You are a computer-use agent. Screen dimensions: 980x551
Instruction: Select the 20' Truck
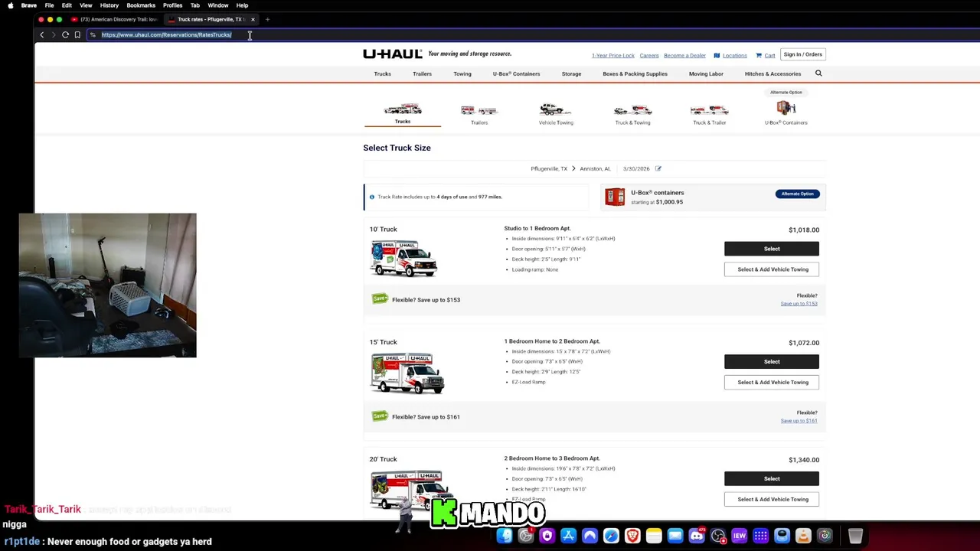click(x=772, y=478)
